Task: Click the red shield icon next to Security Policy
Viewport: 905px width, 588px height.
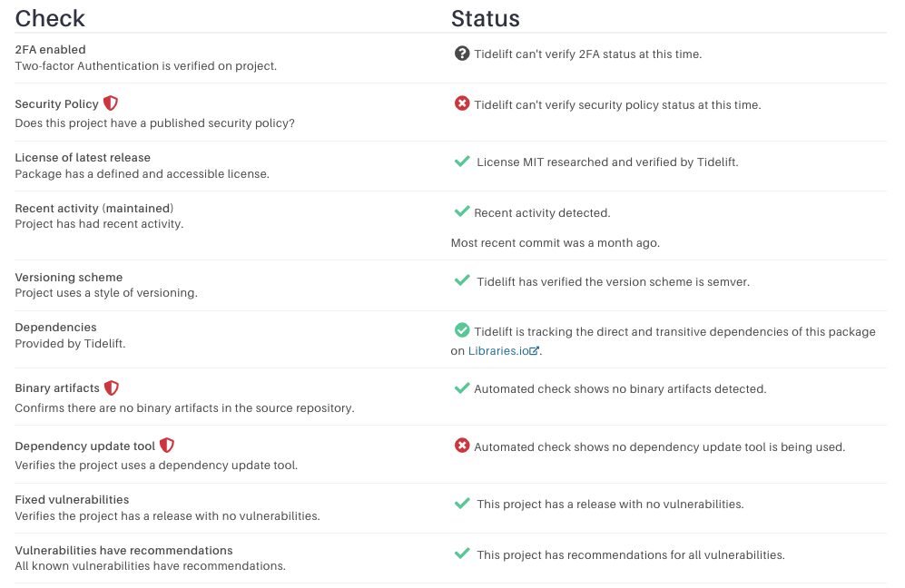Action: [x=110, y=103]
